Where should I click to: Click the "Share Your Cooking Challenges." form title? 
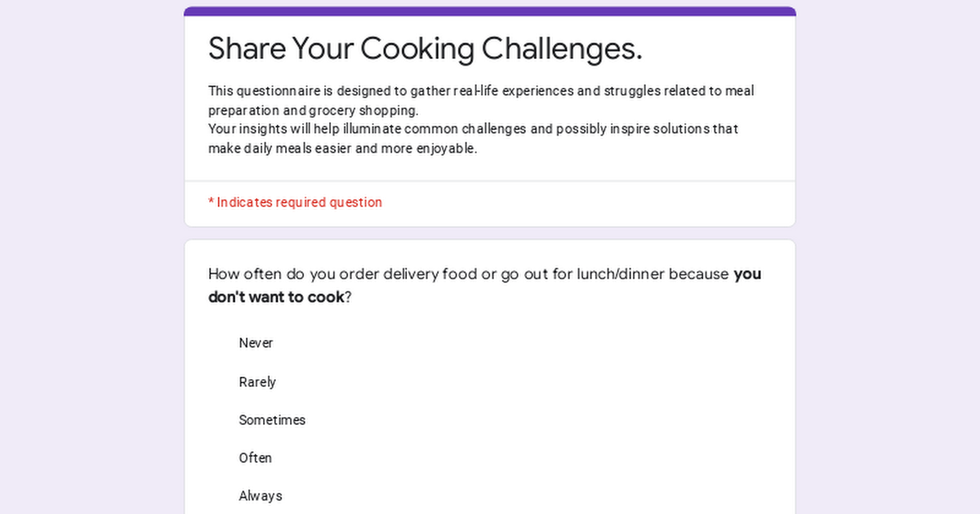point(425,49)
